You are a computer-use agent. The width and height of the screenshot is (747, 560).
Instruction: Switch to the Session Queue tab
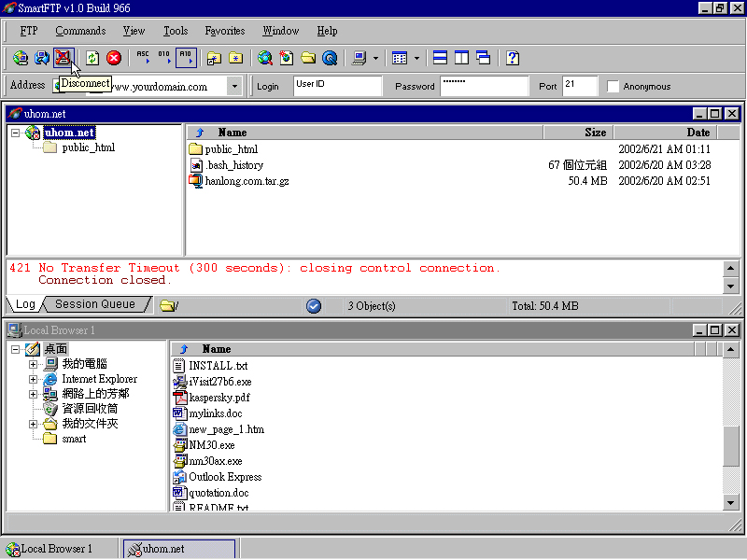[95, 304]
